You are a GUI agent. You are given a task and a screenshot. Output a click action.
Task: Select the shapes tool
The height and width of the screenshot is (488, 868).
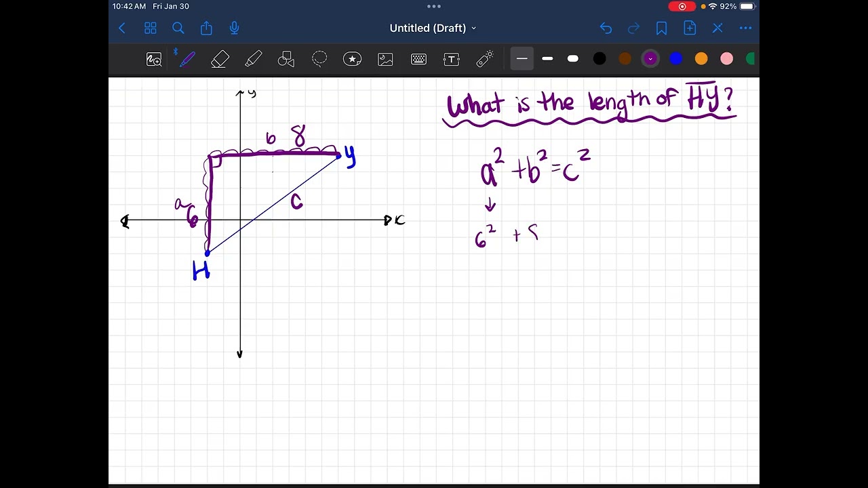pyautogui.click(x=286, y=60)
